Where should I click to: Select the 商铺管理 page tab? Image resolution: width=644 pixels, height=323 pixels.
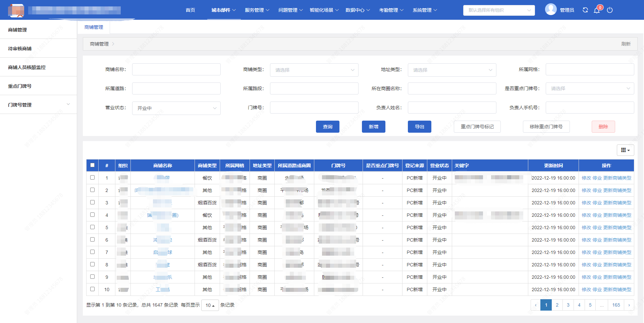coord(94,27)
